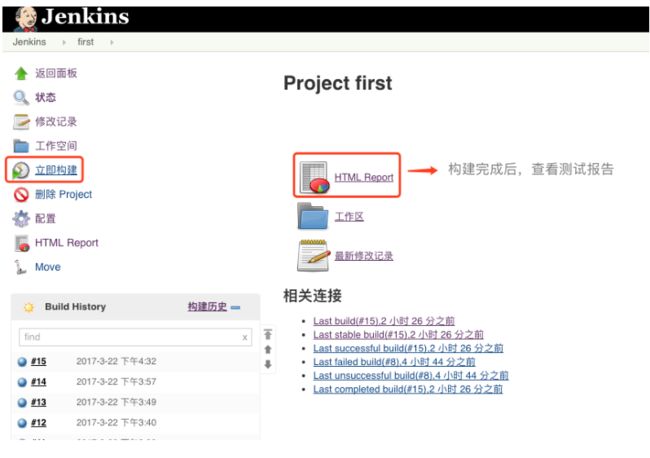Viewport: 650px width, 458px height.
Task: Open build #15 from history
Action: click(39, 361)
